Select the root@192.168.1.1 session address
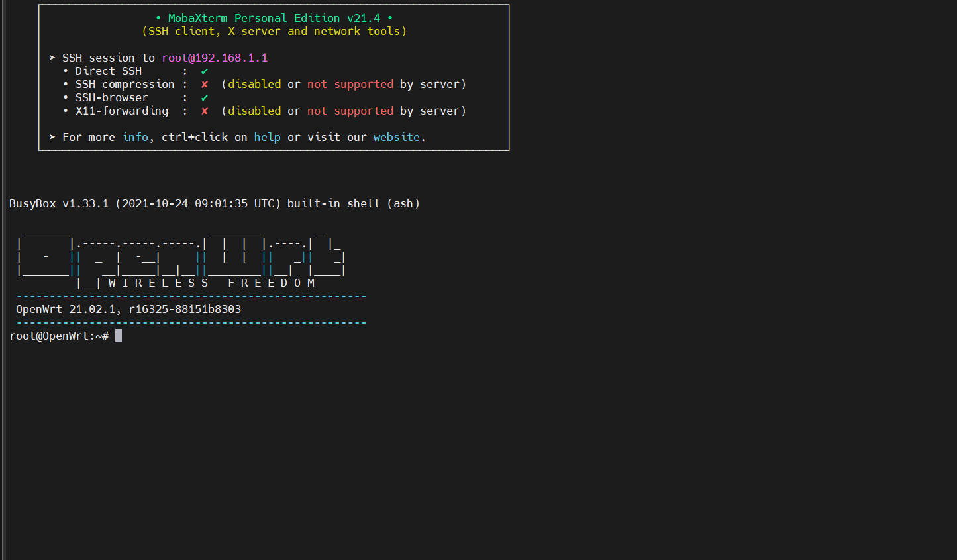 click(x=215, y=58)
